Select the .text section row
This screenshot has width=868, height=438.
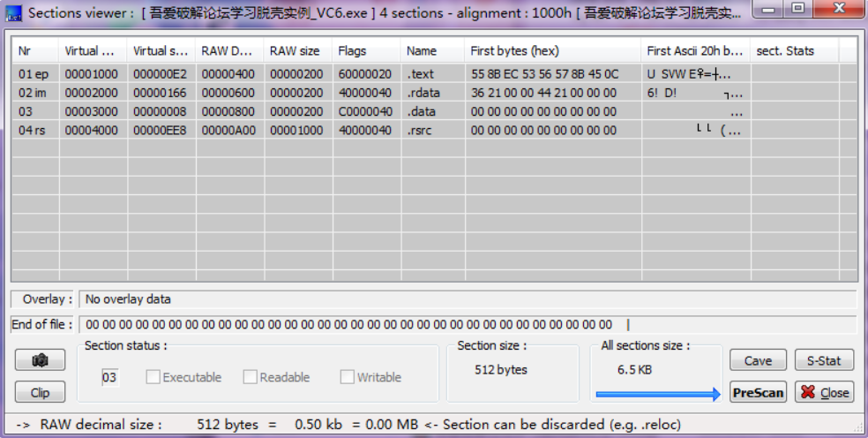click(x=422, y=74)
